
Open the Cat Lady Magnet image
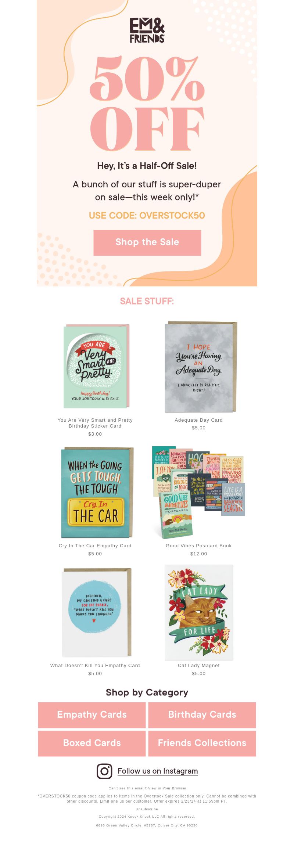tap(199, 612)
